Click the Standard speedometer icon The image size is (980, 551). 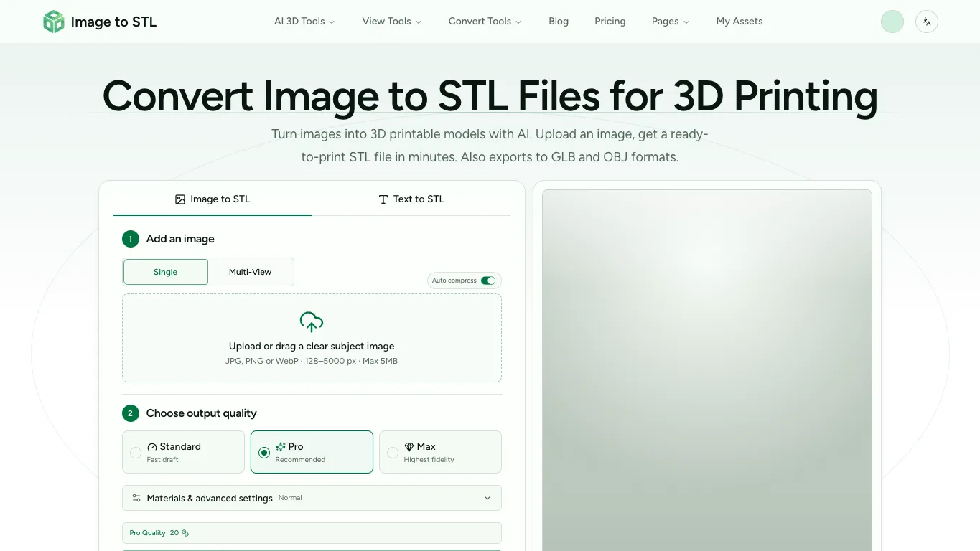[x=152, y=446]
